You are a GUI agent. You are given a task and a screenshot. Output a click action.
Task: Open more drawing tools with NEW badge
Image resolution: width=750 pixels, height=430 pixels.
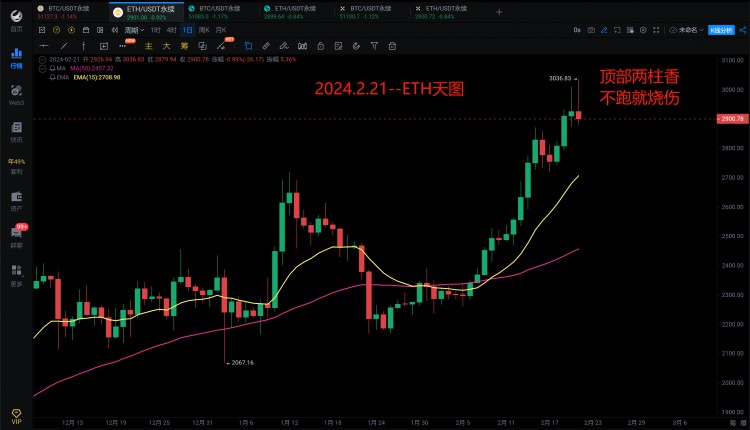(124, 45)
